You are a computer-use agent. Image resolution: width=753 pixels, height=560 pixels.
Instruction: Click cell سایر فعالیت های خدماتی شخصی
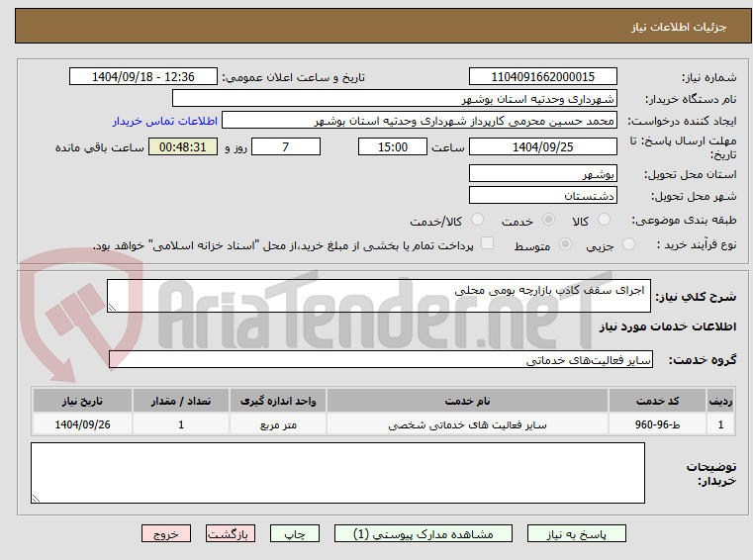pos(467,424)
